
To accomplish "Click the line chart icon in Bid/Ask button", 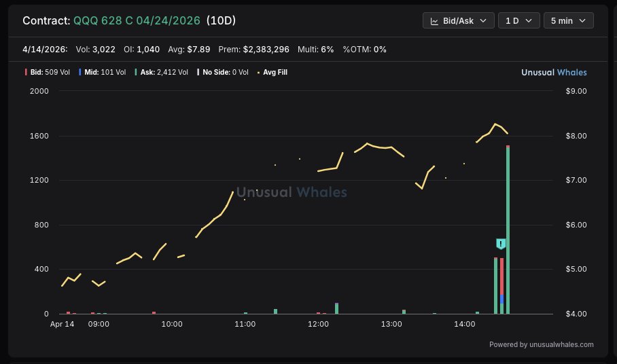I will [x=434, y=21].
